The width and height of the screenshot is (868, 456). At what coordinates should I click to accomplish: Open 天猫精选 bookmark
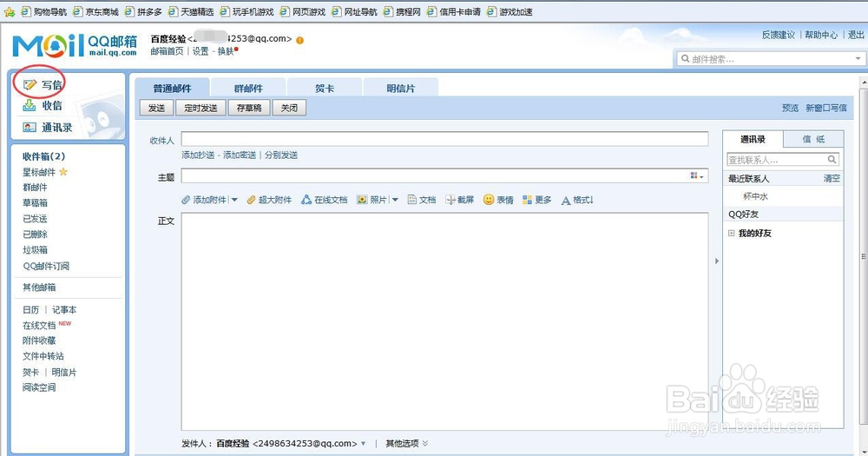click(x=191, y=11)
